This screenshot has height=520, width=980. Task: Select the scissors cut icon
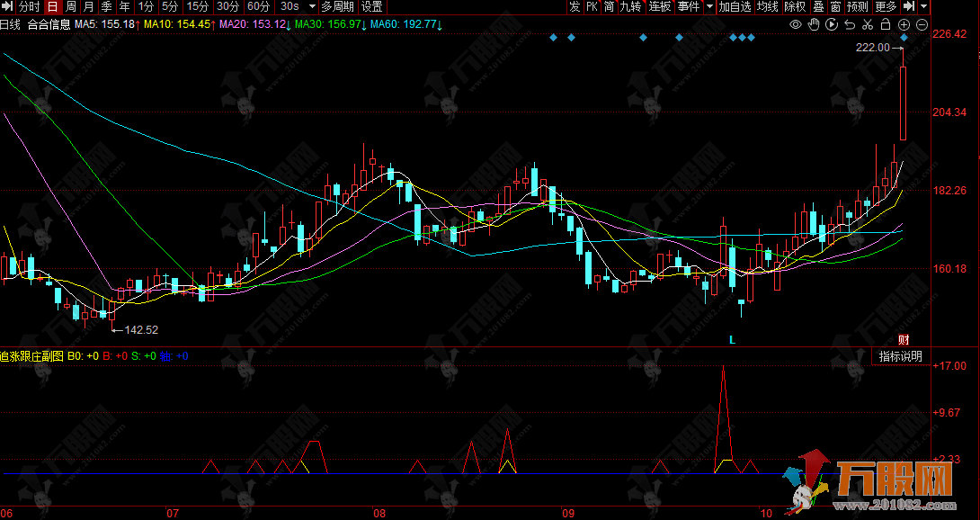[868, 24]
